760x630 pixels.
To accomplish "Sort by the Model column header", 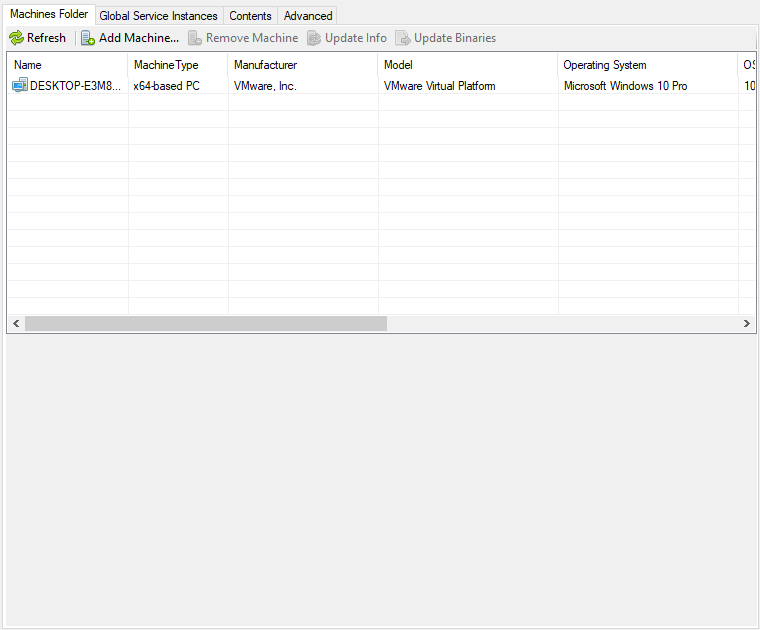I will tap(468, 65).
